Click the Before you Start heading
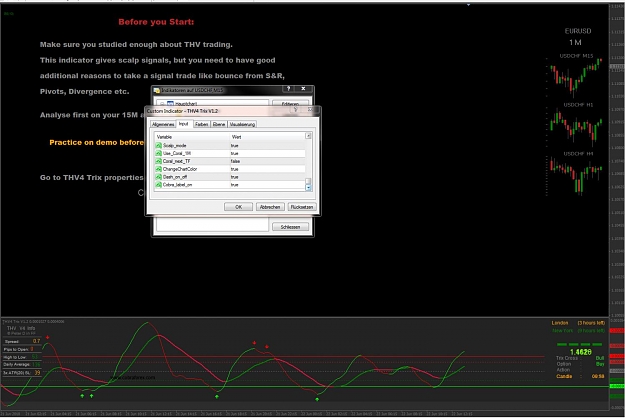This screenshot has height=418, width=625. 156,22
